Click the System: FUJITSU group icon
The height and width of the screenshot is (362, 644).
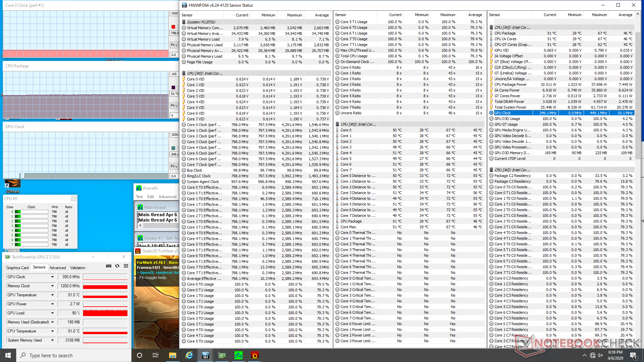(x=184, y=22)
